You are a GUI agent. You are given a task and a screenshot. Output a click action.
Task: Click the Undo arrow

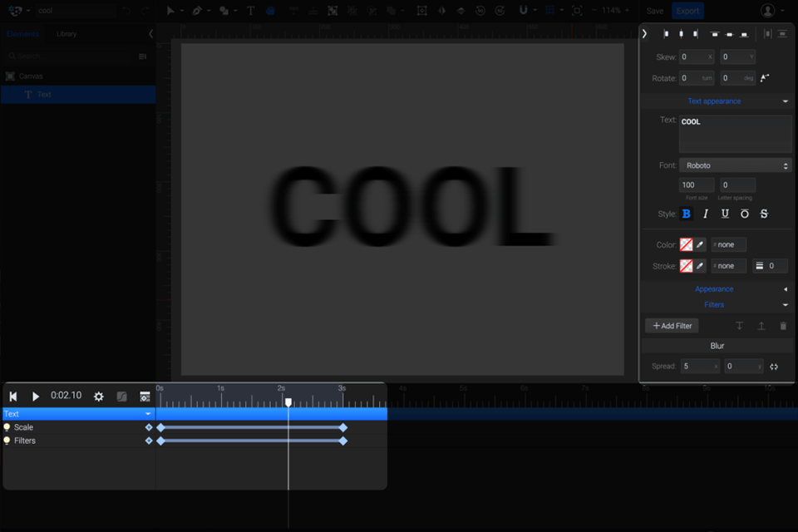(126, 10)
